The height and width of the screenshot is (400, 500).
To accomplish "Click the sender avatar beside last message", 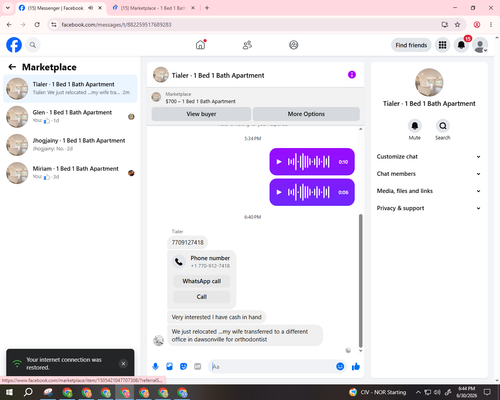I will click(x=158, y=340).
